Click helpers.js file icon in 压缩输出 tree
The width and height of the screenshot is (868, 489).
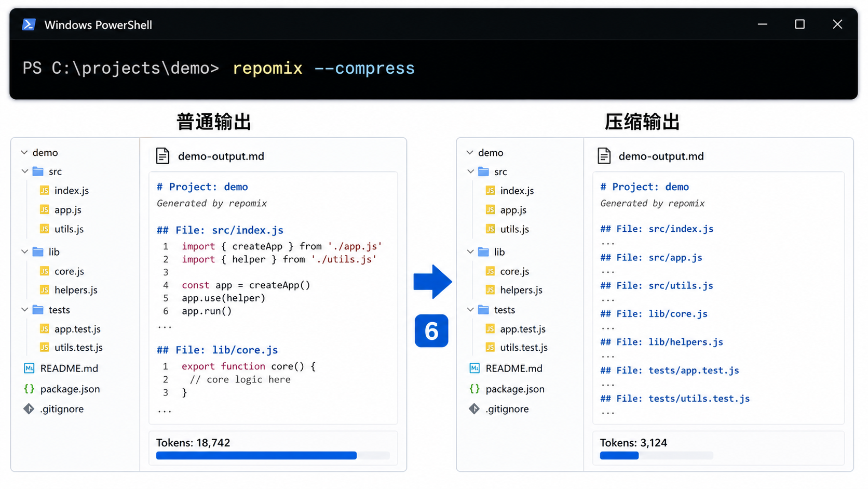tap(490, 290)
